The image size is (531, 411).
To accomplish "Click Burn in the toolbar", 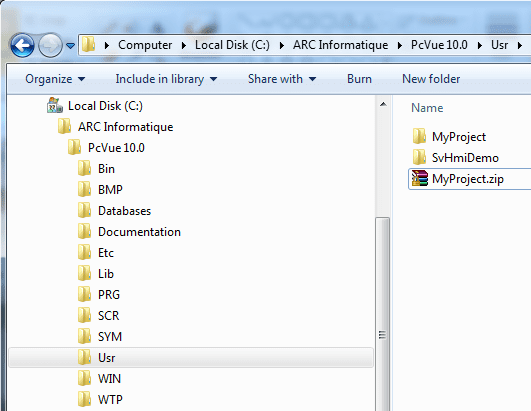I will click(359, 79).
